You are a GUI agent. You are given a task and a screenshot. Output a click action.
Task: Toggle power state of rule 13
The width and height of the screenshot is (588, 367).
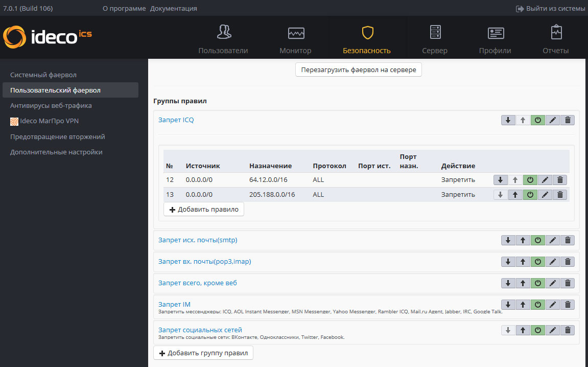point(530,195)
